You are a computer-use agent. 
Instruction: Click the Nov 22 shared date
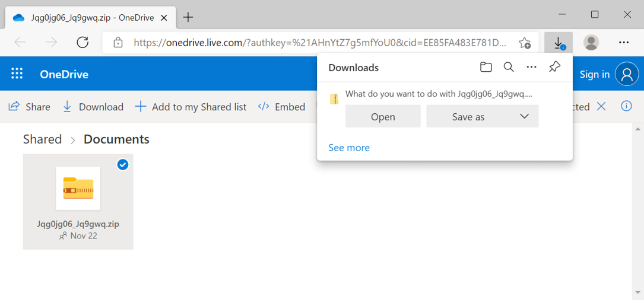click(83, 236)
